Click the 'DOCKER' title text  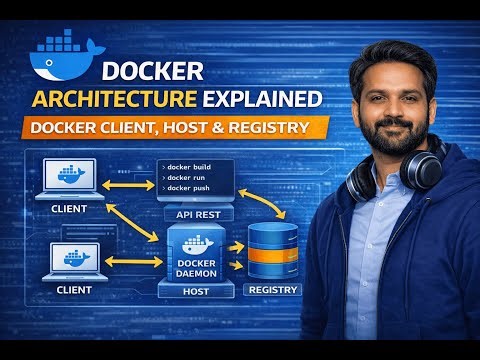152,71
